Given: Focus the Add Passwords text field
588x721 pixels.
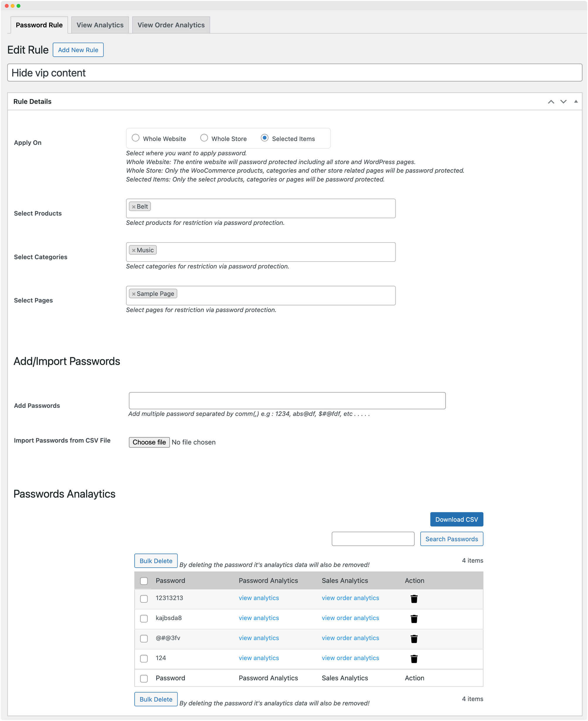Looking at the screenshot, I should (287, 401).
